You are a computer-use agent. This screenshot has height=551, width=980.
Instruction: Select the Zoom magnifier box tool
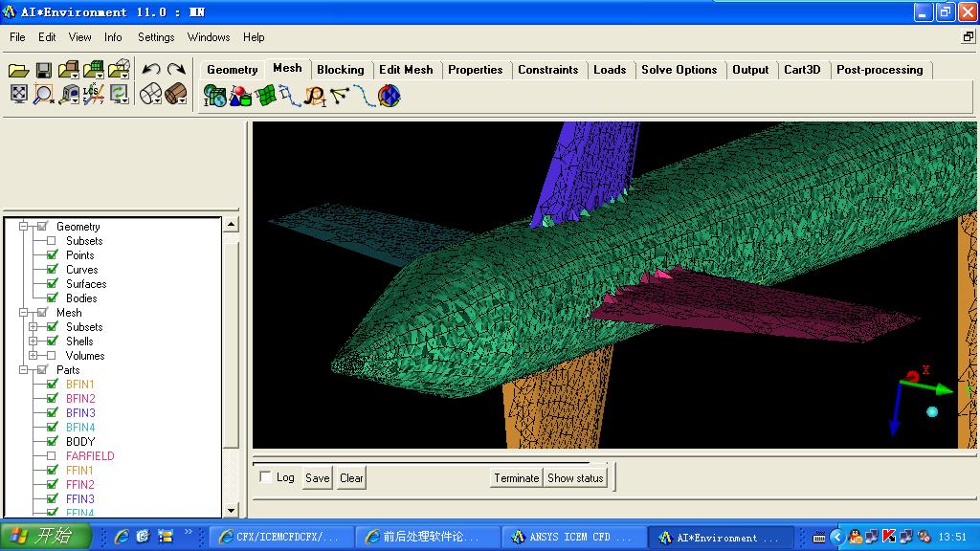43,94
